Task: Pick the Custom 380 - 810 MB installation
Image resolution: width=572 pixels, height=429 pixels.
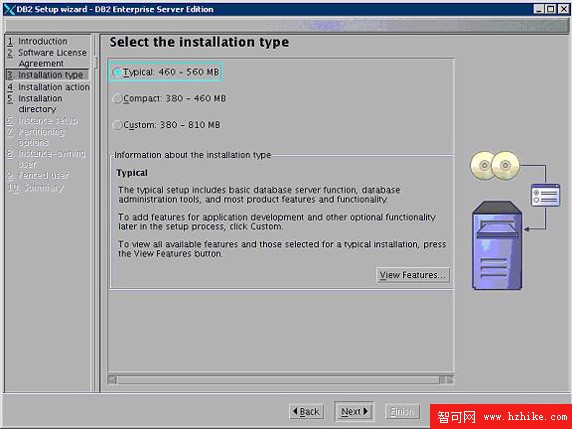Action: pos(167,125)
